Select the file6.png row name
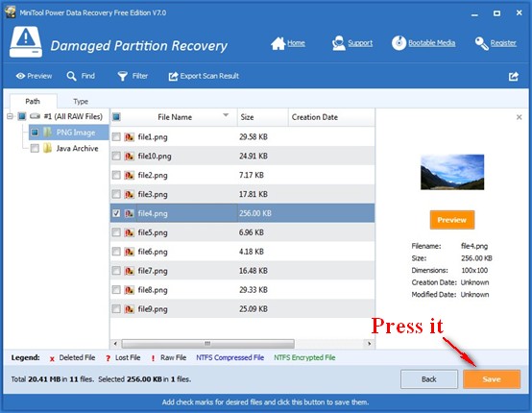Viewport: 532px width, 413px height. 153,252
